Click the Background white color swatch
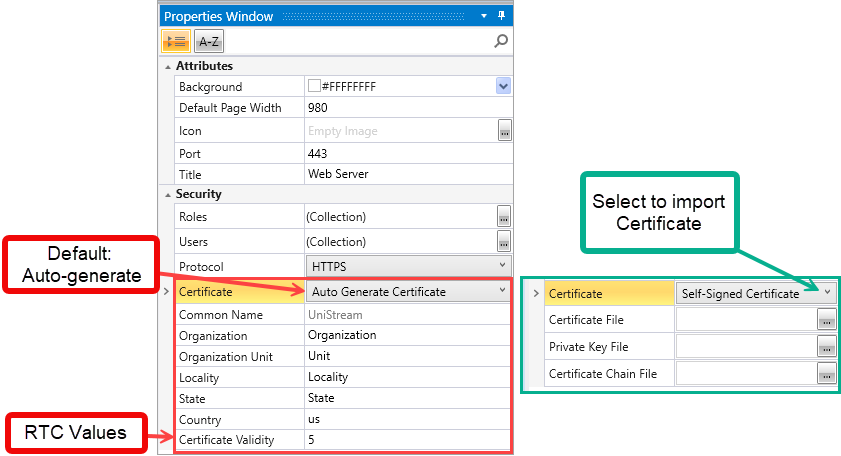 (314, 87)
